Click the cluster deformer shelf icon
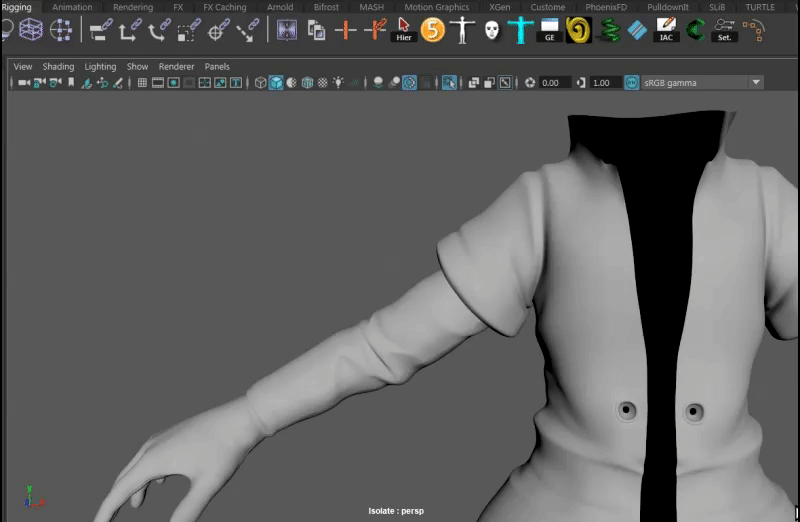800x522 pixels. click(61, 30)
